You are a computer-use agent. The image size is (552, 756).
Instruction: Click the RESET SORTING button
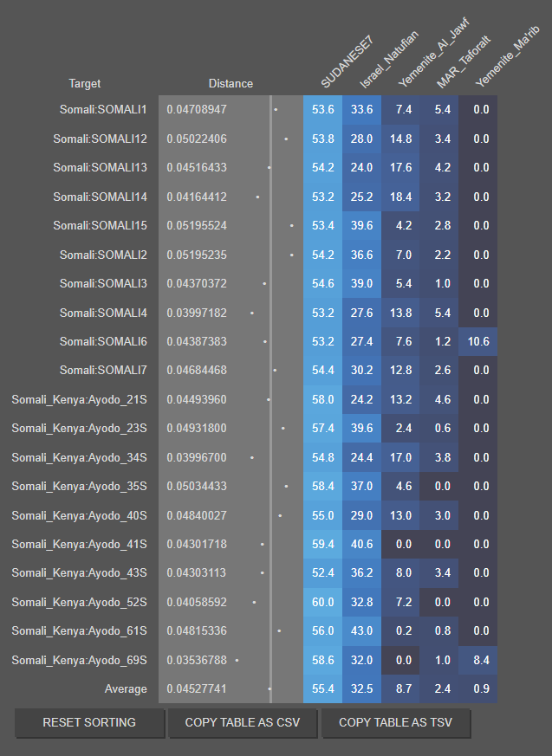coord(89,722)
